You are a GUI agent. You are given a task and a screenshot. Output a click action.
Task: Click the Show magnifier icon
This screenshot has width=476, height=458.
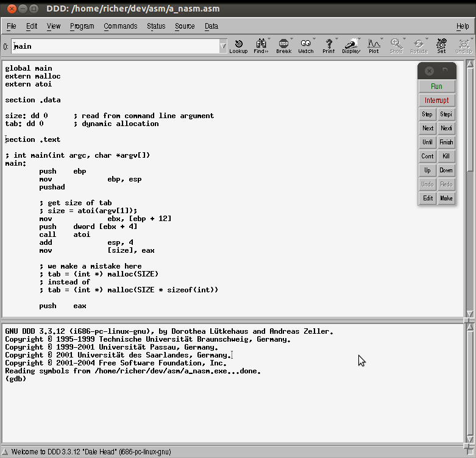[x=396, y=46]
